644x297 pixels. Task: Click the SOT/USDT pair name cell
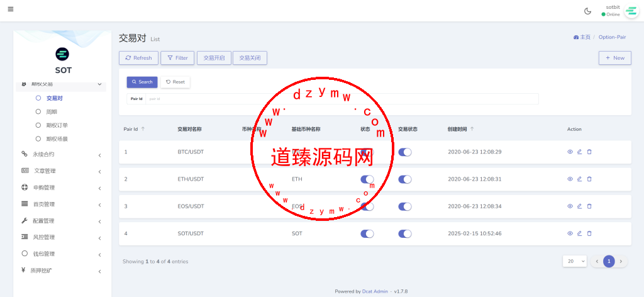coord(191,233)
